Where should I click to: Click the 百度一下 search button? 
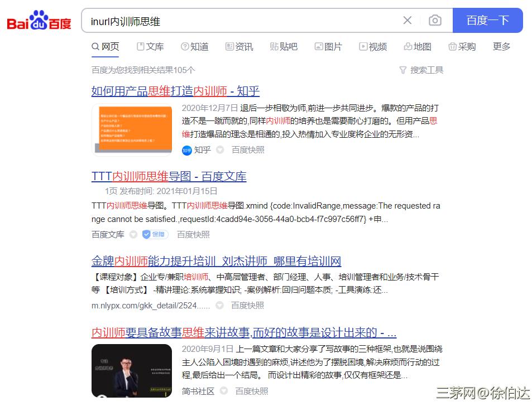(x=487, y=20)
